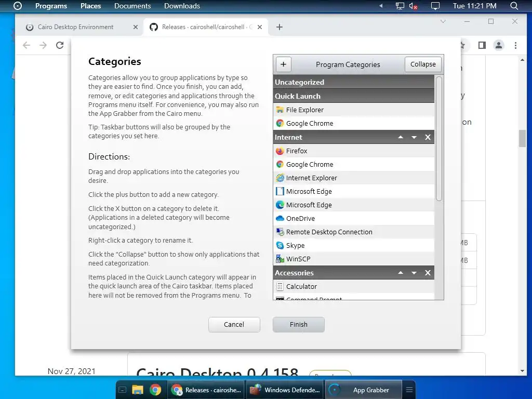
Task: Open Chrome three-dot menu
Action: 515,45
